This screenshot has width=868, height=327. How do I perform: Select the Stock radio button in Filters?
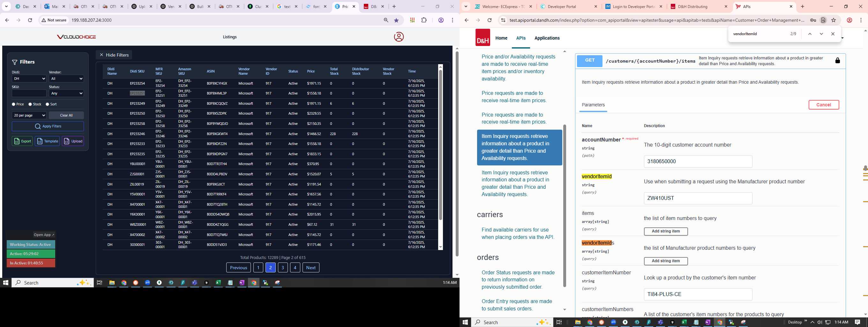point(30,104)
